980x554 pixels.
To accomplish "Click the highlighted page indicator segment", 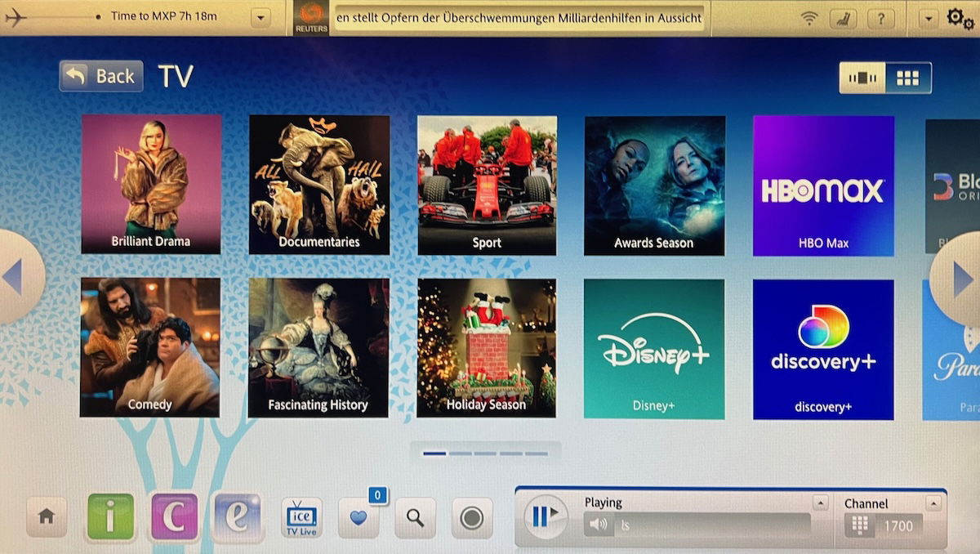I will 434,453.
